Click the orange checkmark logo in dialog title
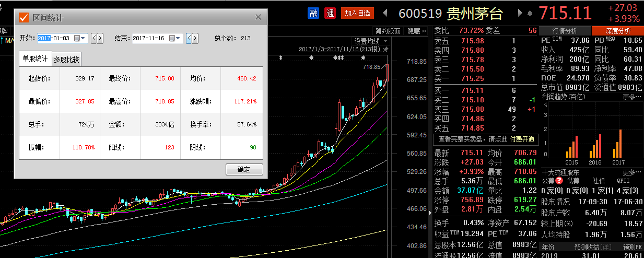Image resolution: width=644 pixels, height=258 pixels. point(24,17)
